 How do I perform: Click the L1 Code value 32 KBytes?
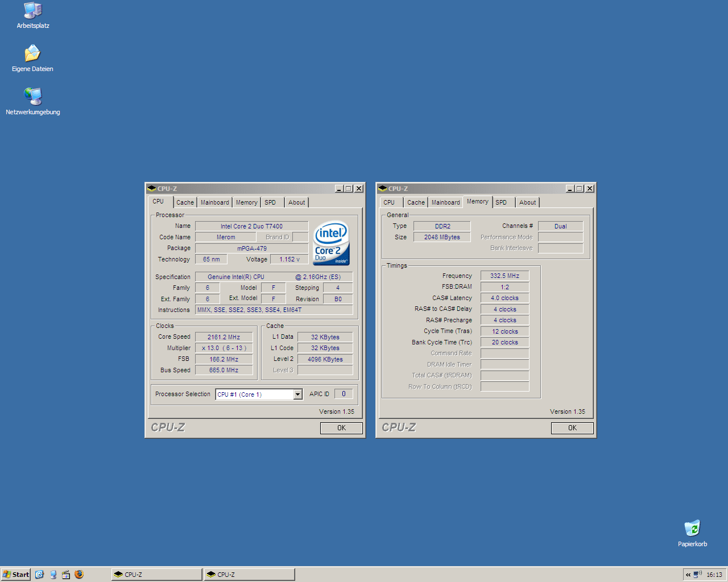[x=325, y=348]
